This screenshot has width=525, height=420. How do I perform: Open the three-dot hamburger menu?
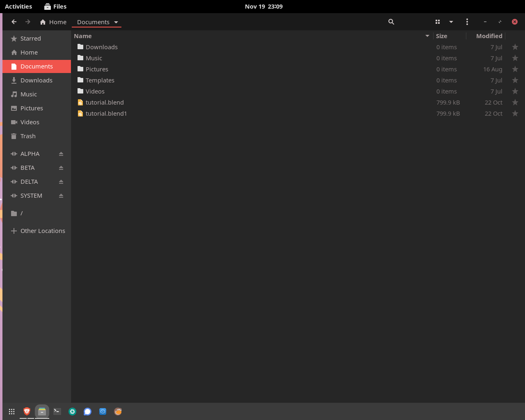tap(467, 22)
